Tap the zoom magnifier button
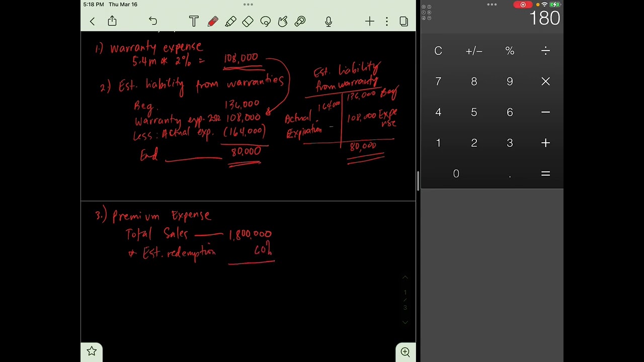Viewport: 644px width, 362px height. (x=406, y=352)
